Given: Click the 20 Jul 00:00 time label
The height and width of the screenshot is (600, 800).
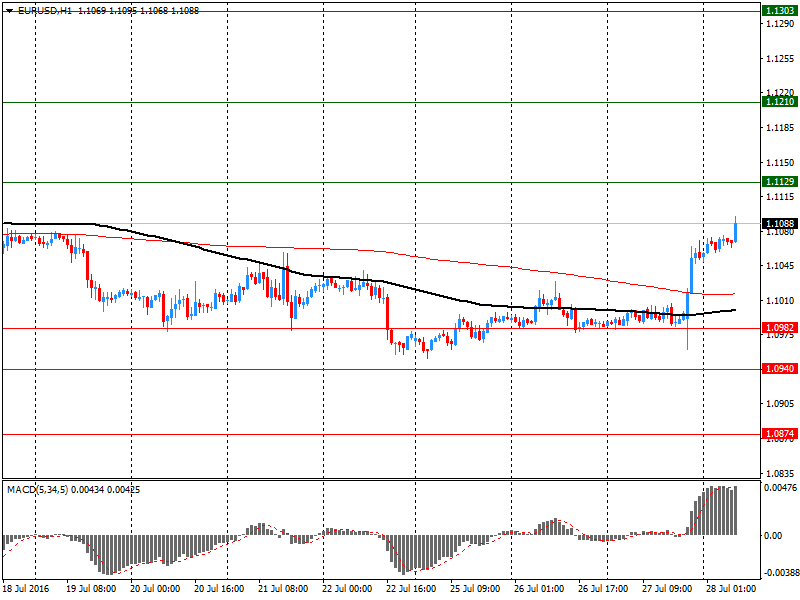Looking at the screenshot, I should (x=155, y=589).
